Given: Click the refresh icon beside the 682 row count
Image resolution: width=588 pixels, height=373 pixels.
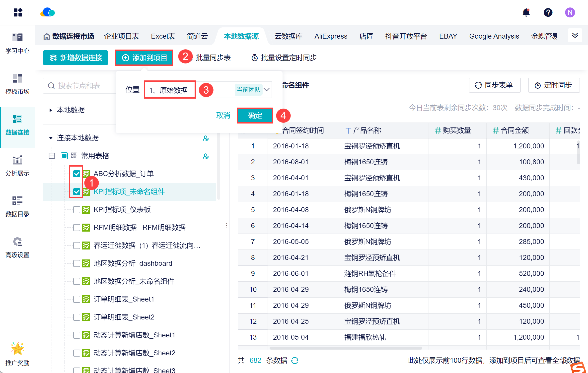Looking at the screenshot, I should pos(295,360).
